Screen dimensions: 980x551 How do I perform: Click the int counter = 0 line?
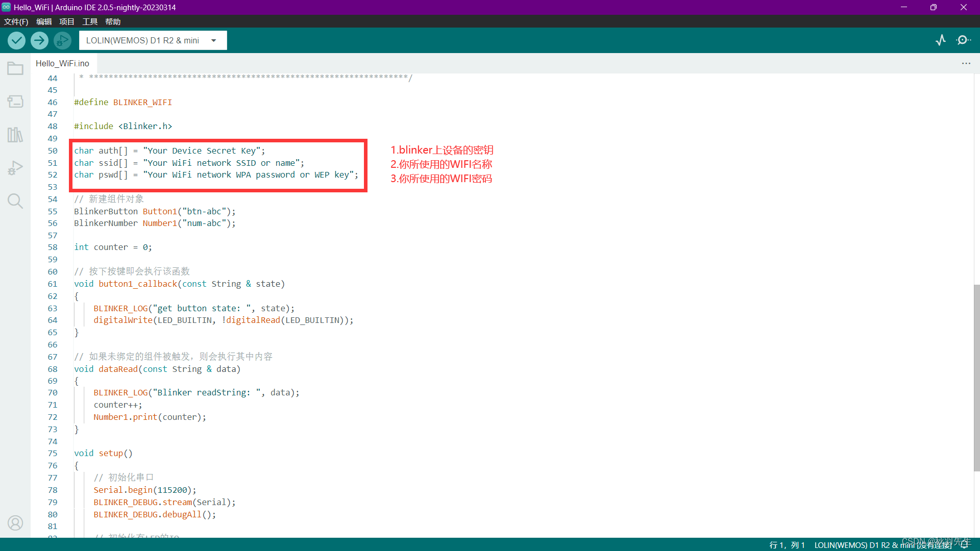tap(113, 247)
